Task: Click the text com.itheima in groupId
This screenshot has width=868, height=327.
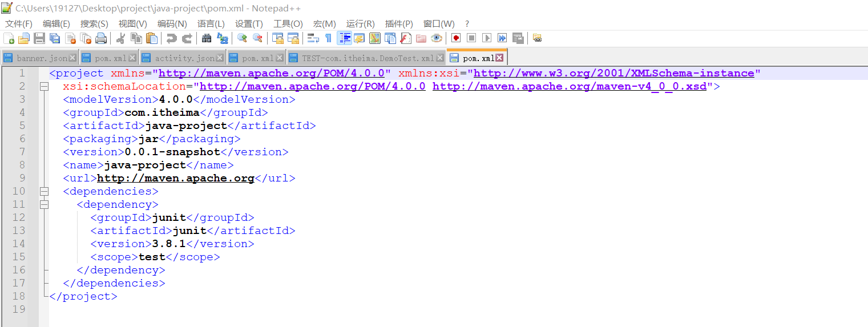Action: tap(162, 112)
